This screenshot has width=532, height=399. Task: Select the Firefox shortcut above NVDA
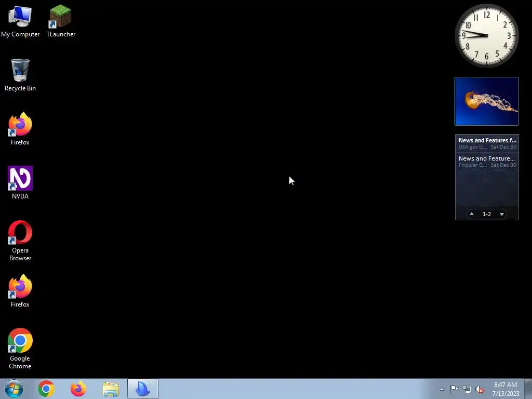[x=20, y=129]
